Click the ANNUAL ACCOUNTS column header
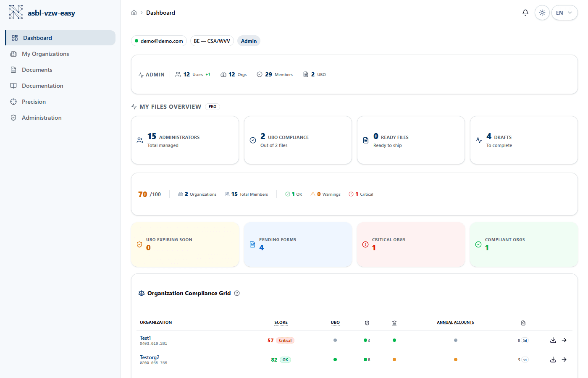This screenshot has height=378, width=588. point(455,323)
